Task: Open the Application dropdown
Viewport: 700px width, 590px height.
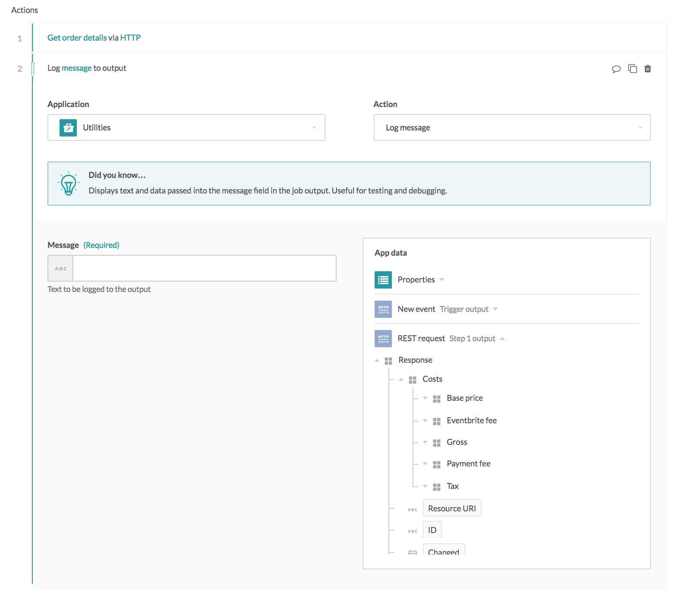Action: [x=186, y=128]
